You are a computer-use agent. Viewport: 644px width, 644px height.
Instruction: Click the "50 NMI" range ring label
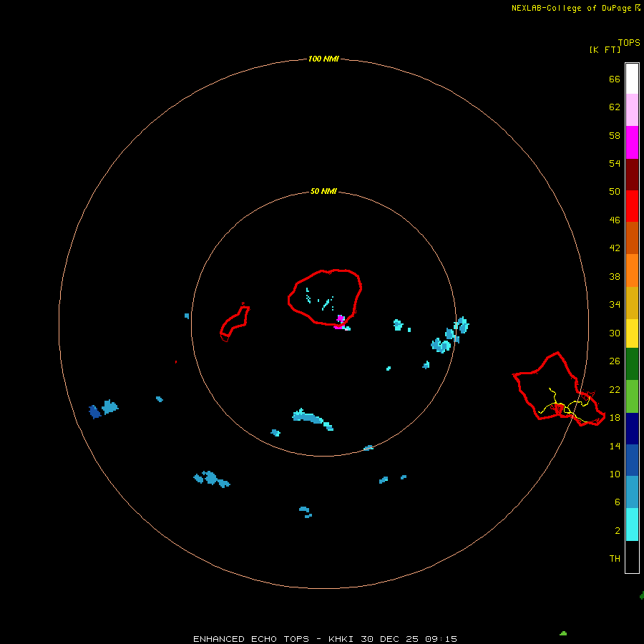tap(323, 191)
